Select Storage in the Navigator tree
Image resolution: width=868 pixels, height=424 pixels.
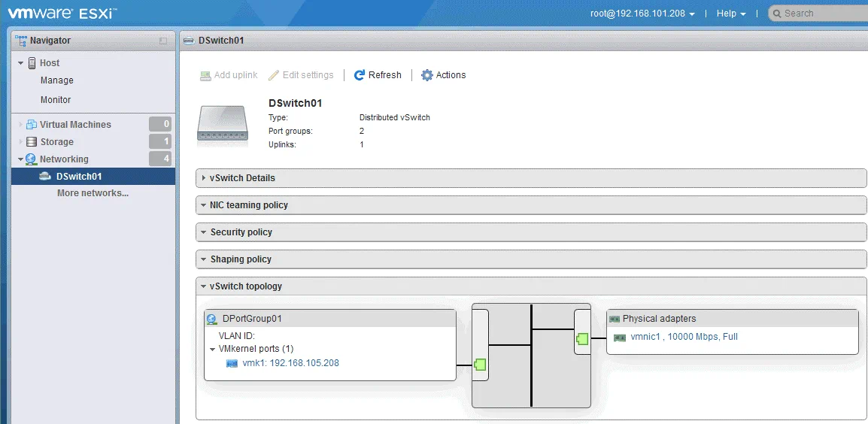coord(56,142)
